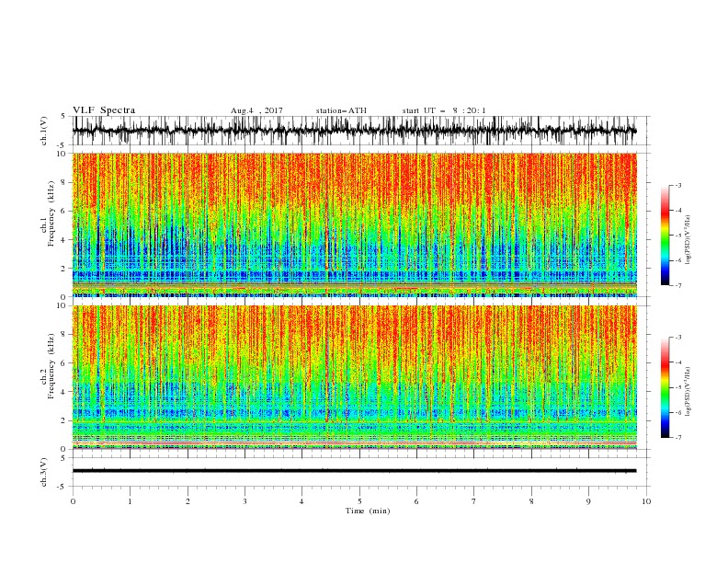
Task: Click the time axis tick label "8"
Action: 531,501
